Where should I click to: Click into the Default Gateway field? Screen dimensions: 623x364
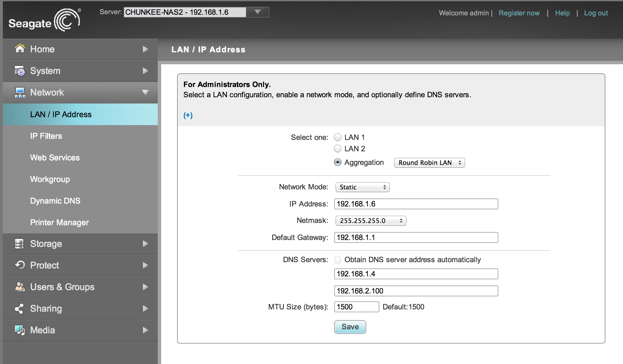[416, 237]
